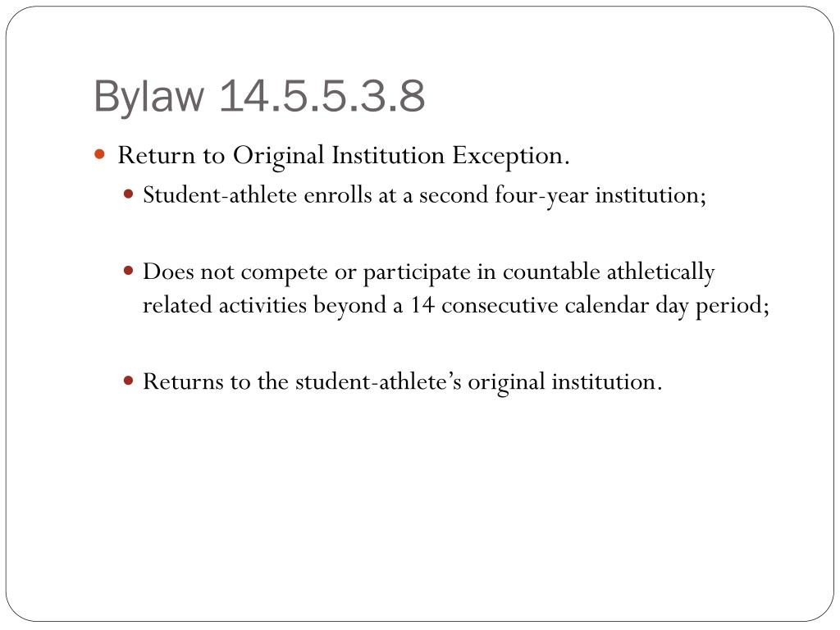Click the number 14.5.5.3.8 in the heading
This screenshot has height=630, width=840.
[322, 96]
